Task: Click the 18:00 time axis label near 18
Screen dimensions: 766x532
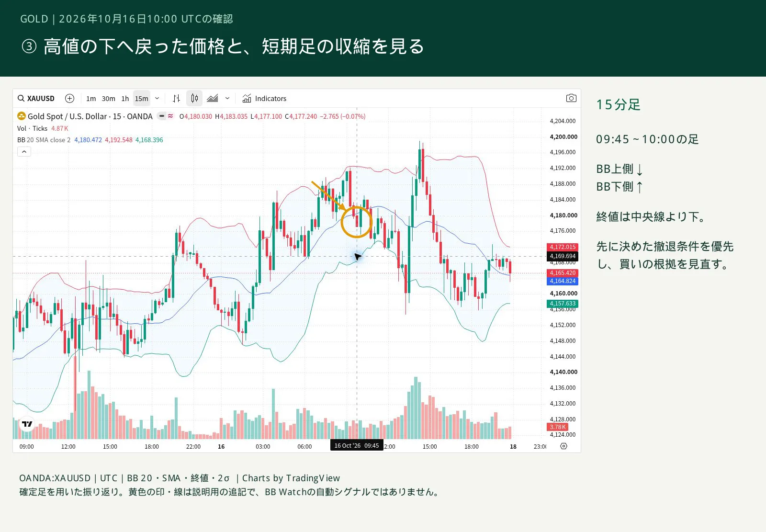Action: tap(471, 447)
